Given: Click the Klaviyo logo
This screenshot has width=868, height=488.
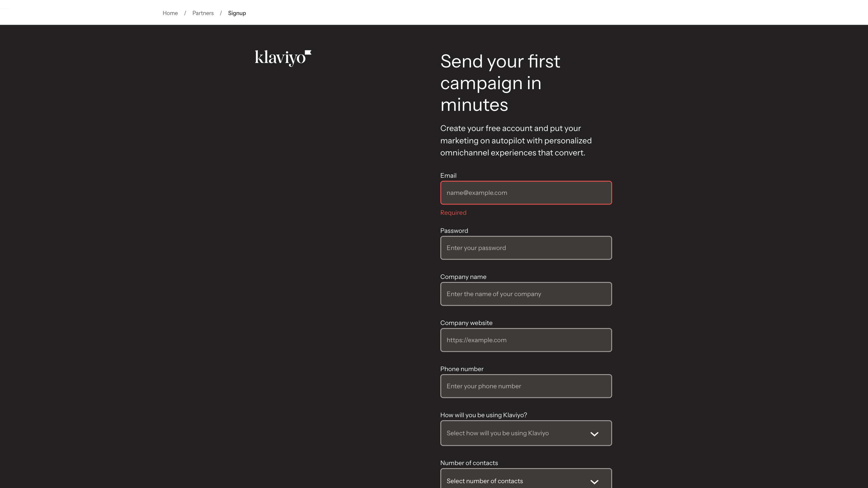Looking at the screenshot, I should (283, 58).
